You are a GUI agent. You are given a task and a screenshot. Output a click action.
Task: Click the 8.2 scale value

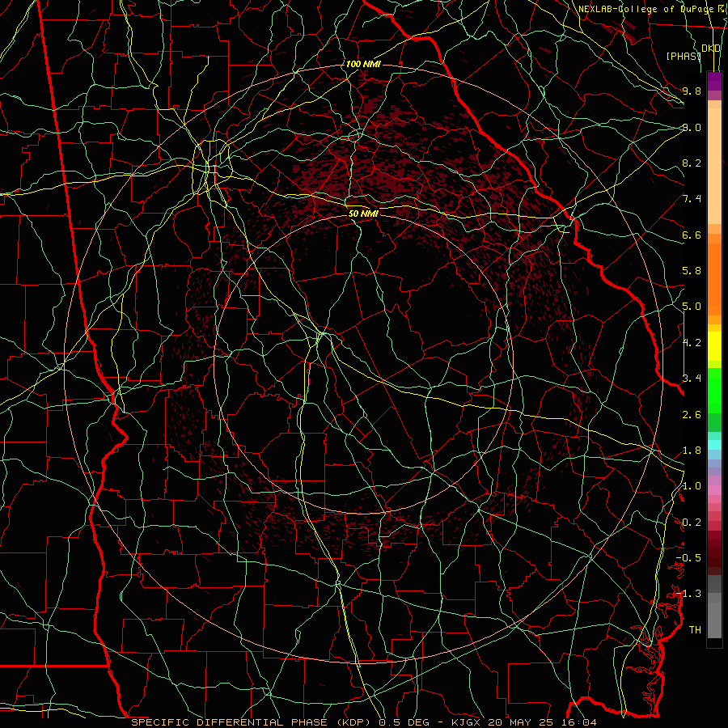click(x=692, y=163)
